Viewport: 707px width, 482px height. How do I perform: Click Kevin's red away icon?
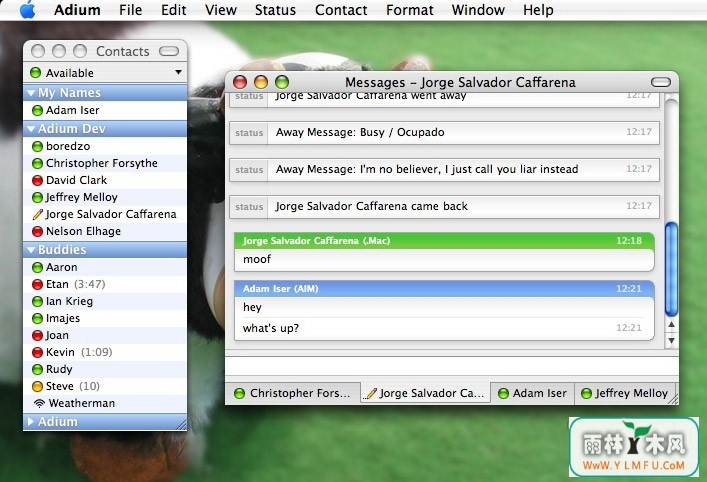coord(37,352)
